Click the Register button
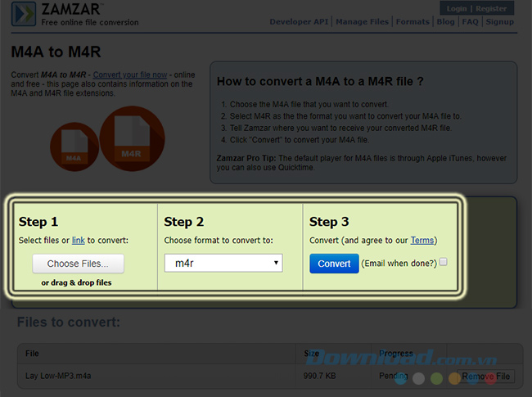Image resolution: width=532 pixels, height=397 pixels. coord(491,8)
